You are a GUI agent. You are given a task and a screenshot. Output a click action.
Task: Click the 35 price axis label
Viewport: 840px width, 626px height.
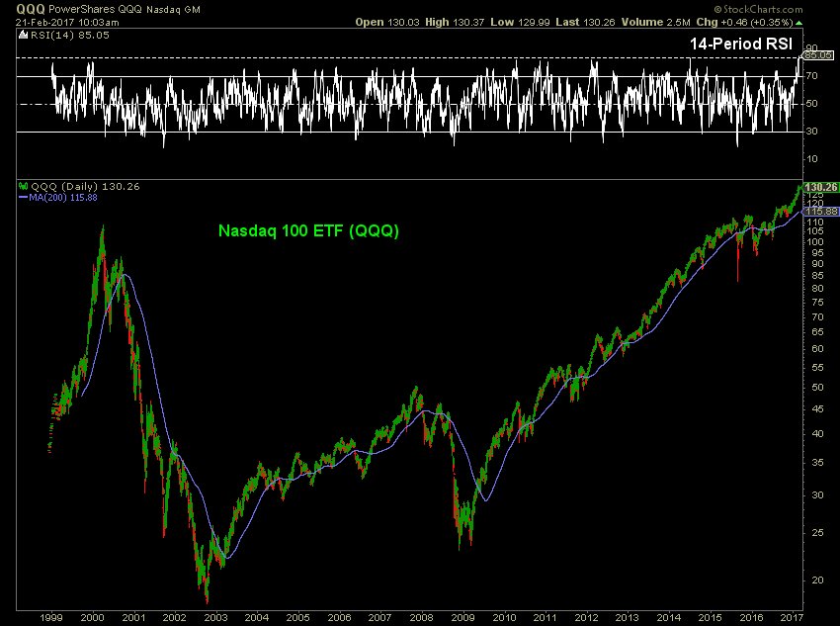tap(816, 462)
